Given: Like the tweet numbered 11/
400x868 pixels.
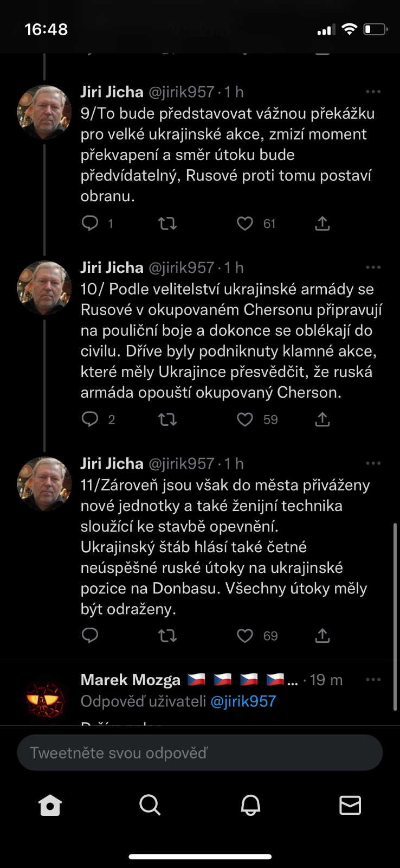Looking at the screenshot, I should [x=245, y=635].
